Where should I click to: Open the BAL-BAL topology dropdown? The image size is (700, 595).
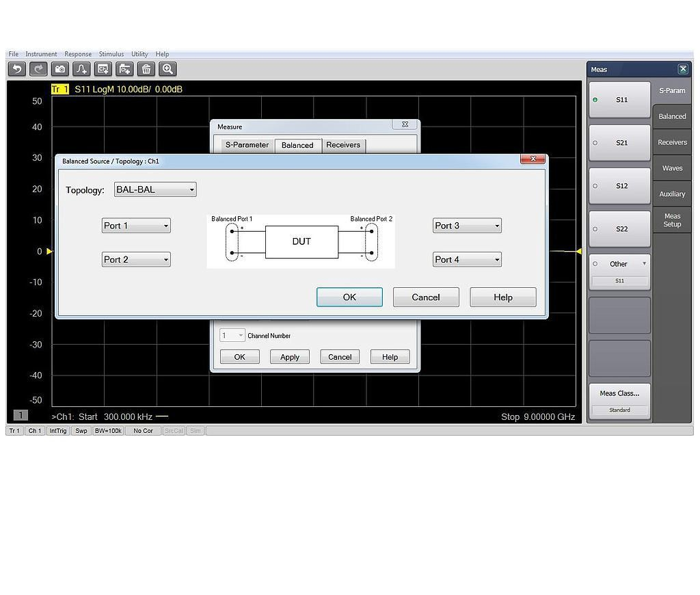191,189
